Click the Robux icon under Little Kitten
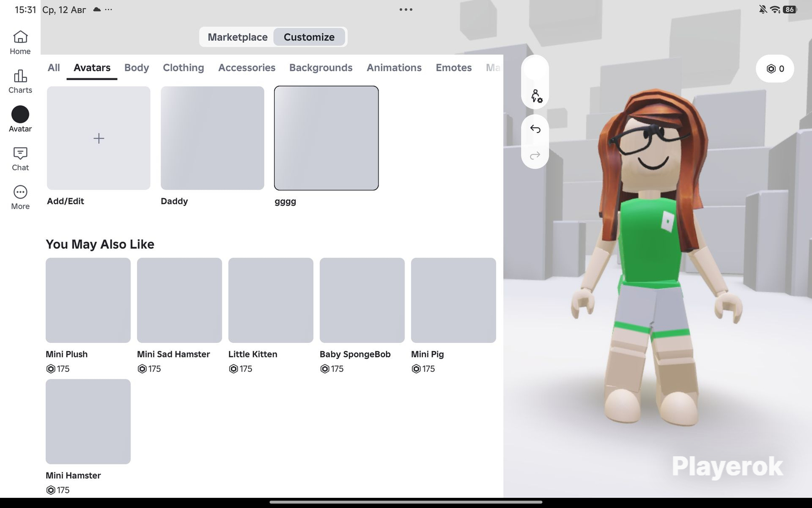Screen dimensions: 812x508 pyautogui.click(x=233, y=369)
